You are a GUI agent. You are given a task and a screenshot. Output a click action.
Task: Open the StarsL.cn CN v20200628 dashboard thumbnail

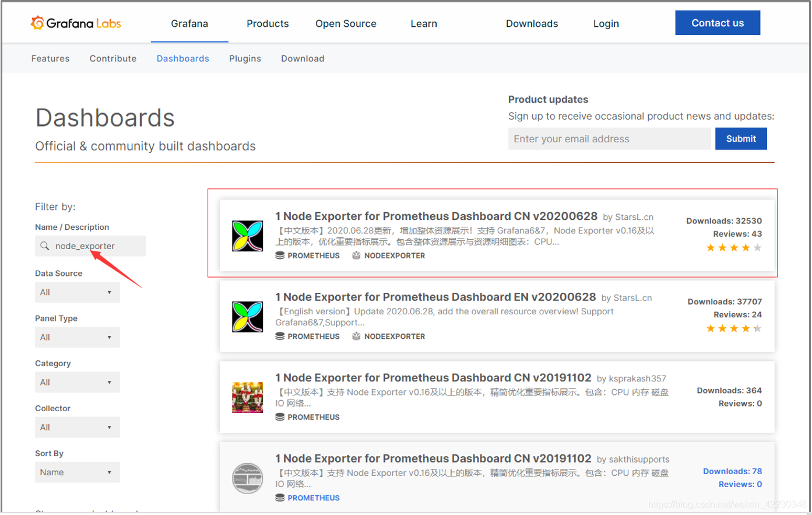(248, 236)
